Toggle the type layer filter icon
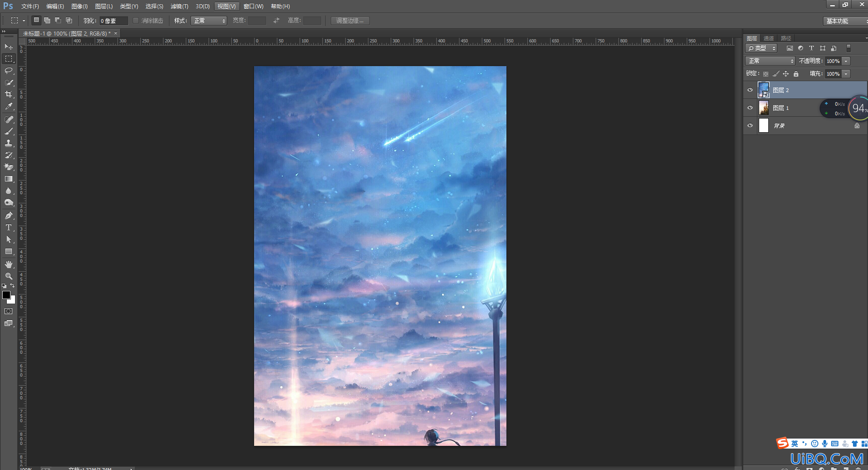 tap(812, 48)
